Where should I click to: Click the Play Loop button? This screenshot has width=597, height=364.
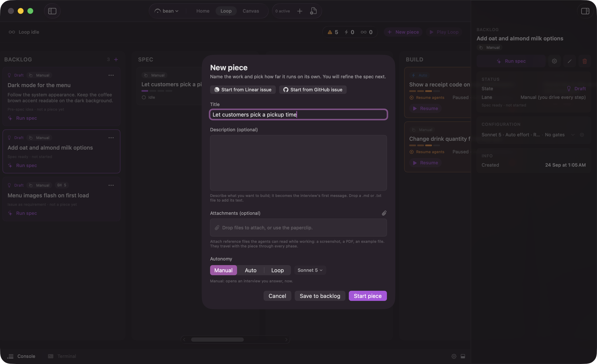444,32
